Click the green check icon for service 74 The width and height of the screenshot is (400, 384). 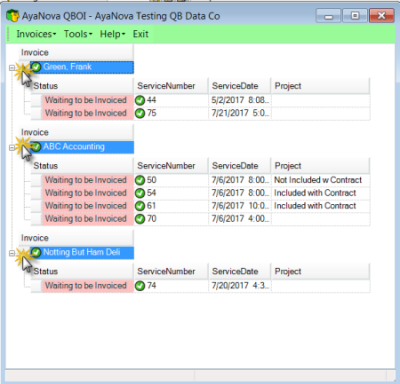[140, 286]
